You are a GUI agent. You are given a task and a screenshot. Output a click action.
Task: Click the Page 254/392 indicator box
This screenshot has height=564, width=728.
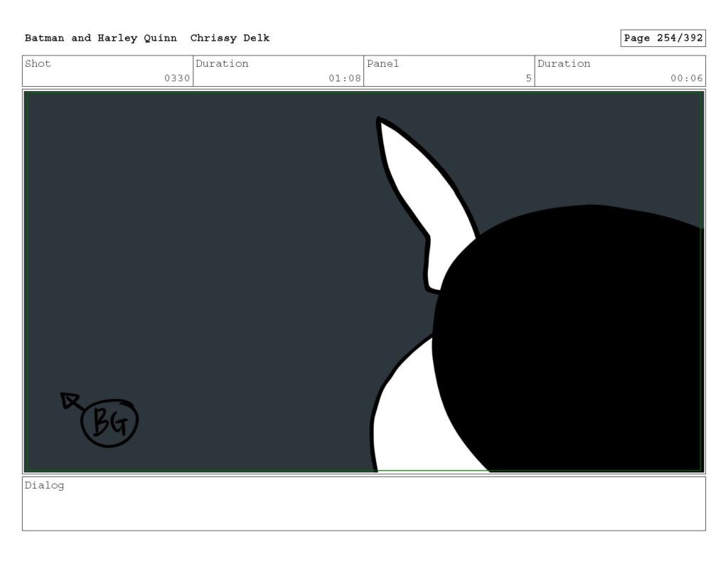coord(663,38)
